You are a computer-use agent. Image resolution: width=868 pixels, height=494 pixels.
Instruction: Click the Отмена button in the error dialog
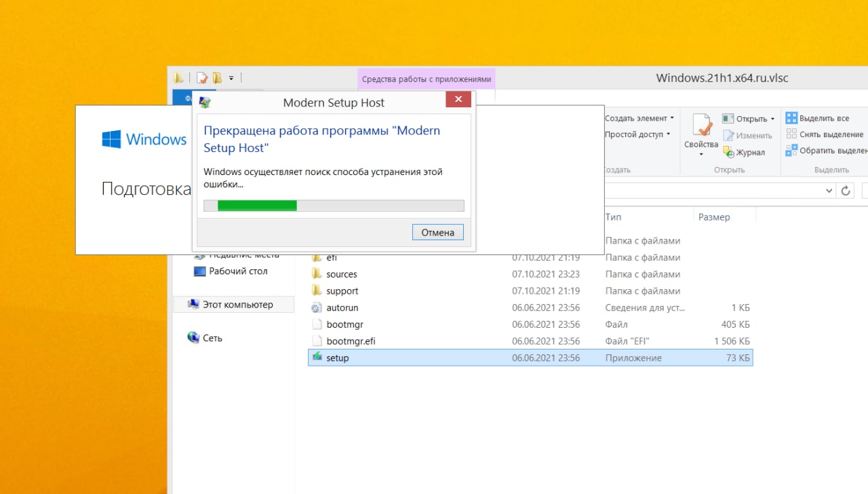[x=437, y=232]
